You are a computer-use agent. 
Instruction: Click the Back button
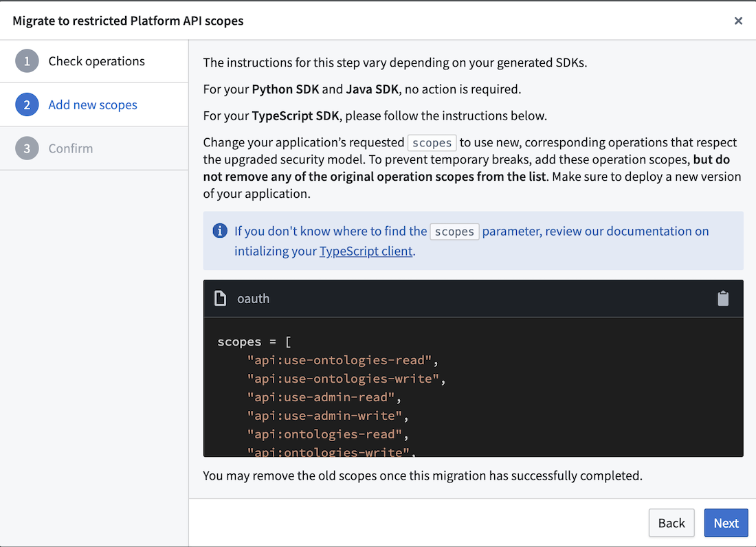coord(671,523)
